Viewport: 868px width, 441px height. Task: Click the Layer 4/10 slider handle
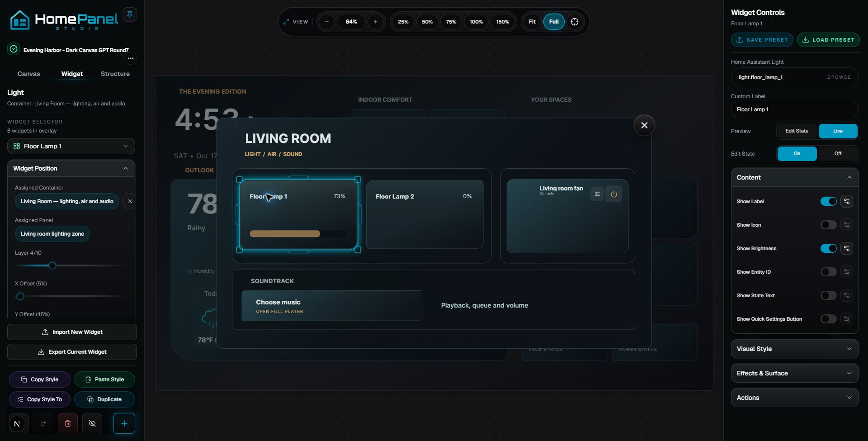(52, 266)
